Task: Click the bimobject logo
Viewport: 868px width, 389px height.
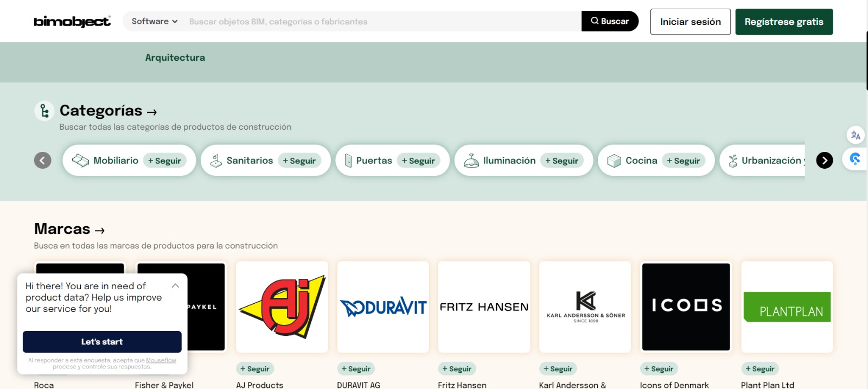Action: point(72,21)
